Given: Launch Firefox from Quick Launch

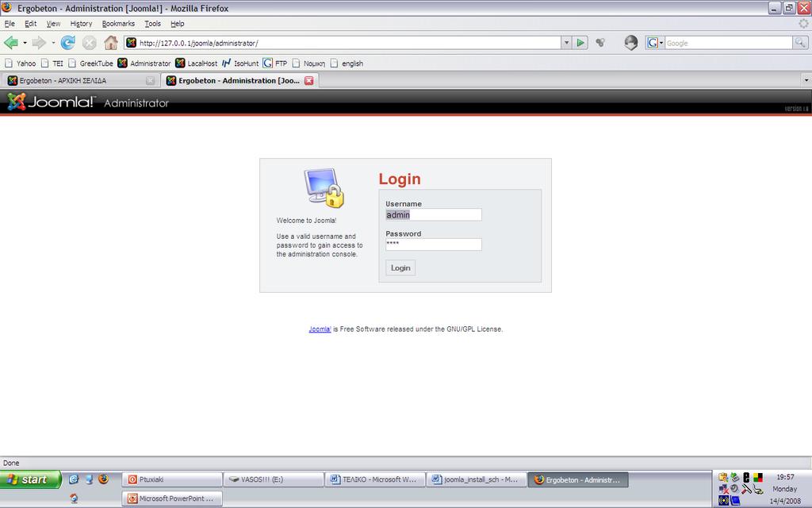Looking at the screenshot, I should (104, 479).
